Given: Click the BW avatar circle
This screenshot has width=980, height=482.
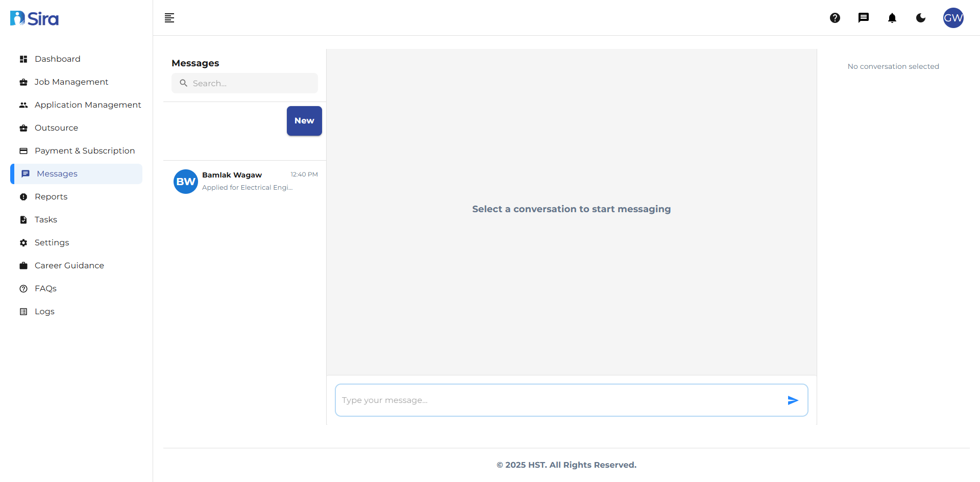Looking at the screenshot, I should [185, 181].
